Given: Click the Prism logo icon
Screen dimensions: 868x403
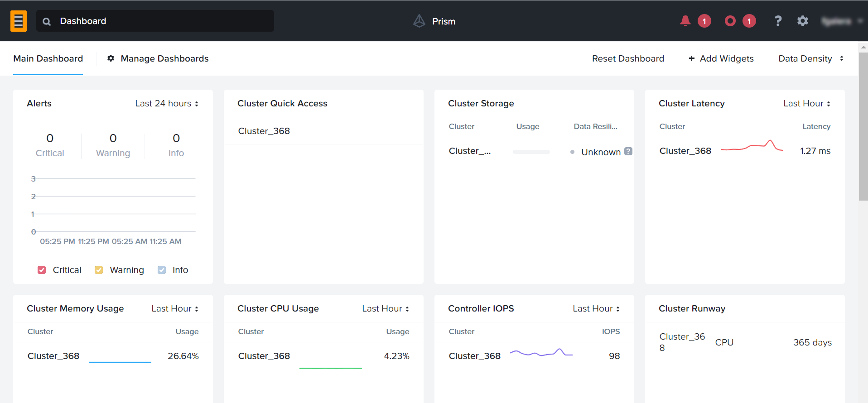Looking at the screenshot, I should click(420, 21).
